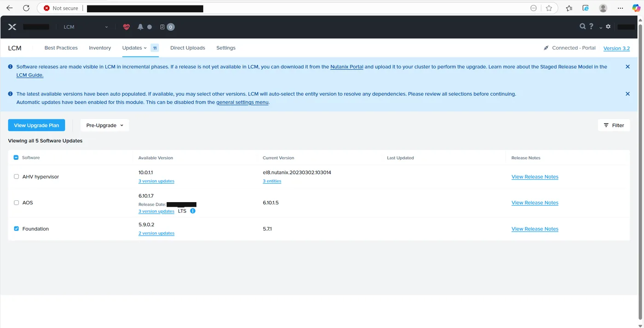
Task: Follow the Nutanix Portal link
Action: coord(347,67)
